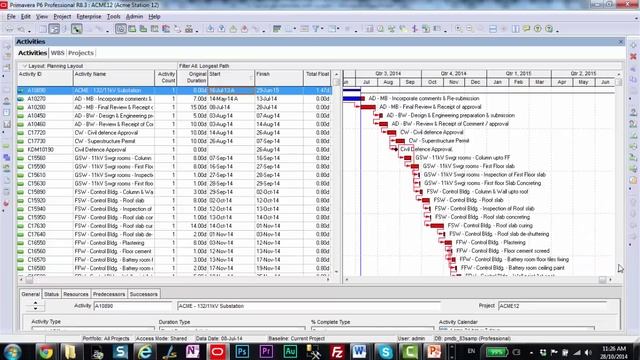The height and width of the screenshot is (360, 640).
Task: Click the red X delete icon in right sidebar
Action: point(633,56)
